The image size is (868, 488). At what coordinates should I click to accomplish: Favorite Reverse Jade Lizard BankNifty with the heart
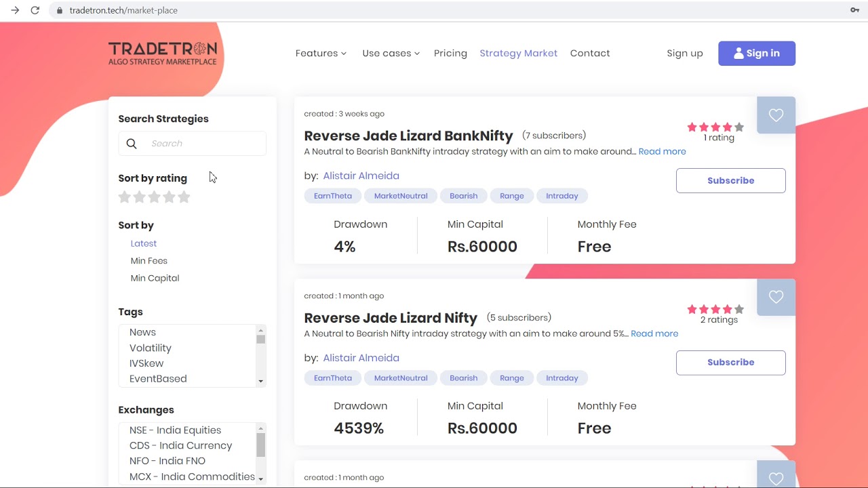[x=776, y=115]
